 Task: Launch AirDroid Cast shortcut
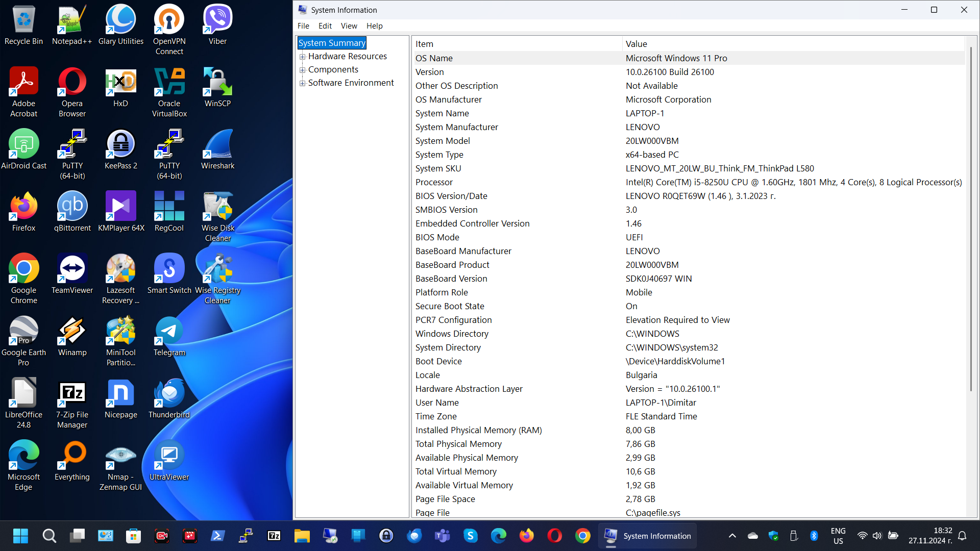tap(23, 150)
